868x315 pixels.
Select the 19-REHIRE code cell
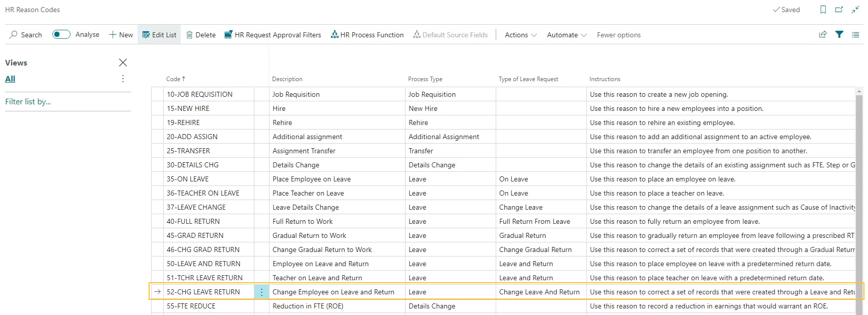point(209,122)
